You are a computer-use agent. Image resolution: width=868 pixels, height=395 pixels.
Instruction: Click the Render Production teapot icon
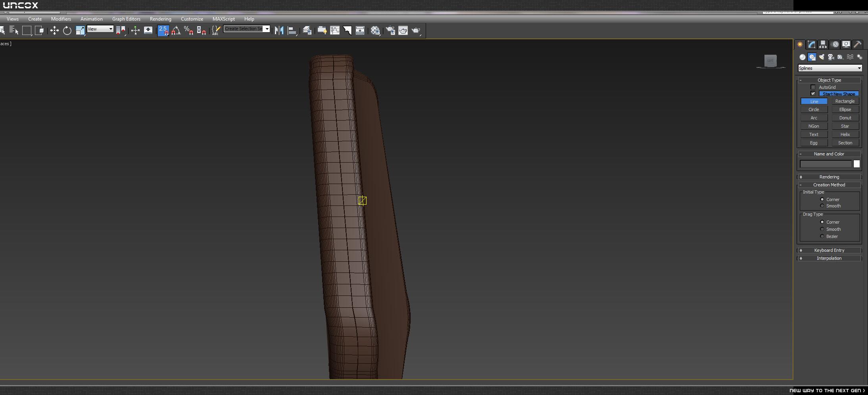tap(416, 31)
